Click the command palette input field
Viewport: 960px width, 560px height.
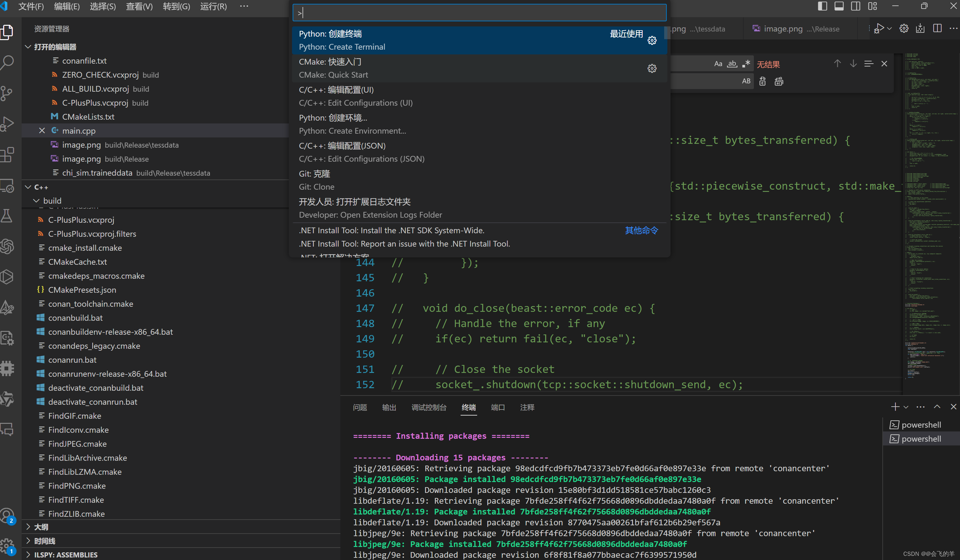click(479, 13)
